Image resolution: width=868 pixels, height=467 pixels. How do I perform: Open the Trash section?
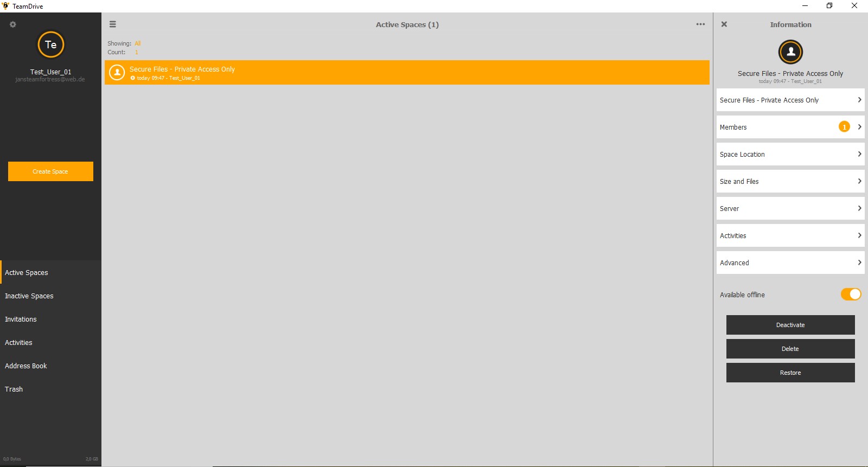pos(50,389)
